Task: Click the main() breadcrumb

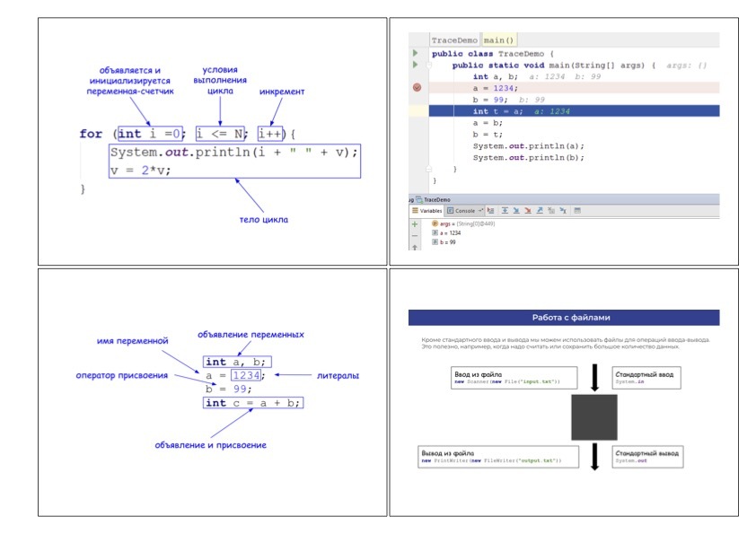Action: 498,40
